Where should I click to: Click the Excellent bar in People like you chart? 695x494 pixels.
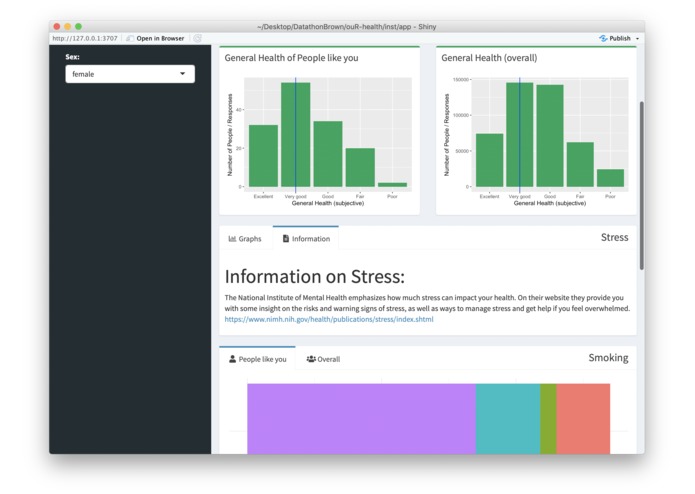tap(263, 156)
